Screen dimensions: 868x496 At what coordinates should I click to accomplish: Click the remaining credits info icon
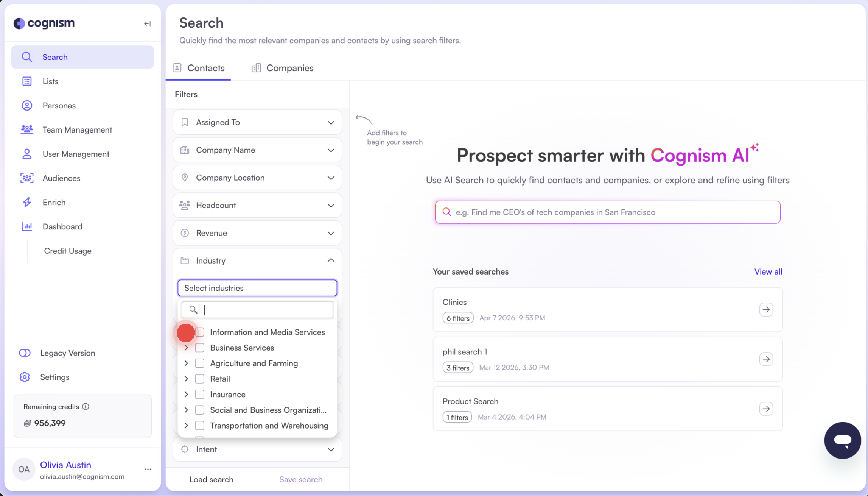tap(86, 407)
